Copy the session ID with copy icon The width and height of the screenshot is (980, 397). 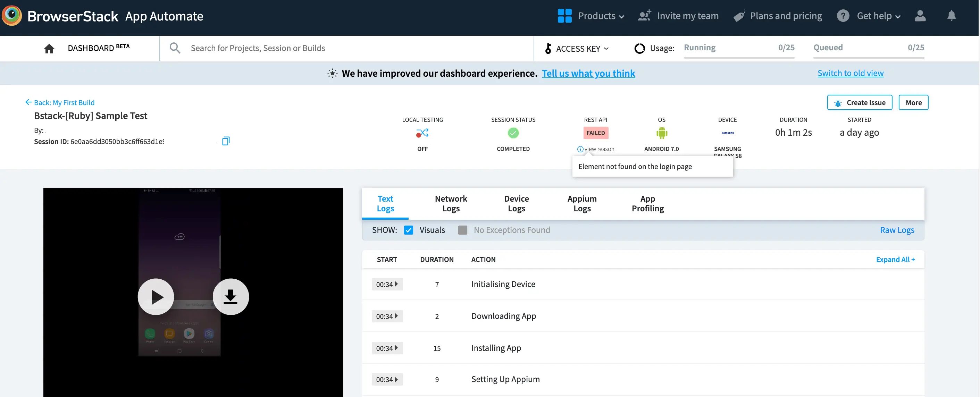pyautogui.click(x=226, y=141)
